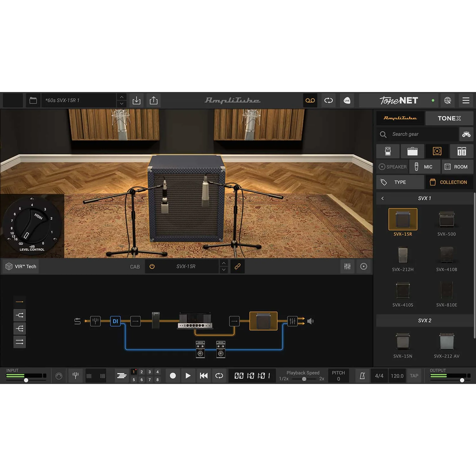This screenshot has width=476, height=476.
Task: Collapse the SVX 2 collection header
Action: (425, 321)
